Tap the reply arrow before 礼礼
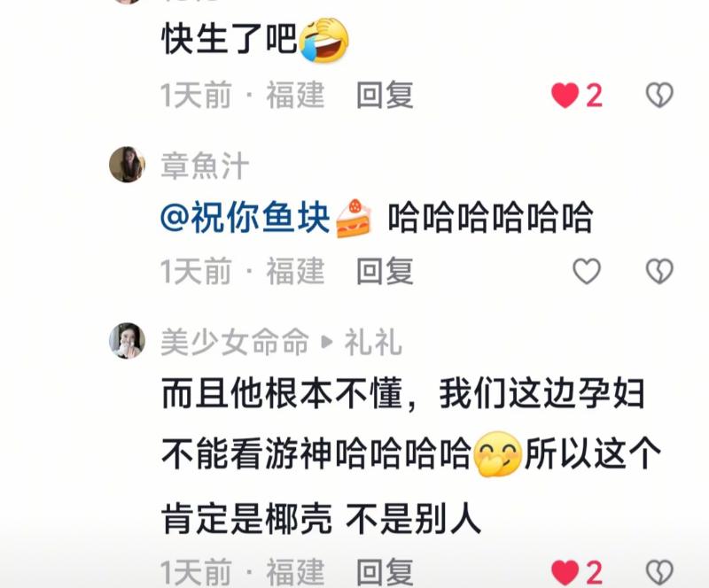 (326, 342)
